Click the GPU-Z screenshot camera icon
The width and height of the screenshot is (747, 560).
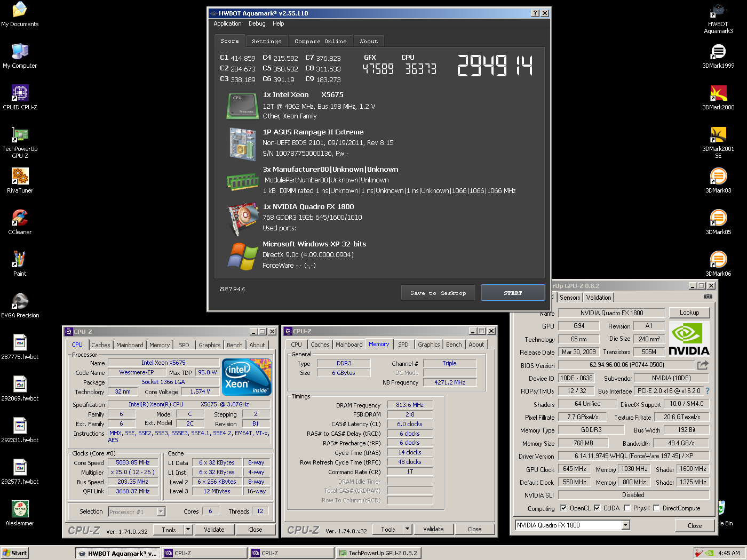(x=708, y=296)
